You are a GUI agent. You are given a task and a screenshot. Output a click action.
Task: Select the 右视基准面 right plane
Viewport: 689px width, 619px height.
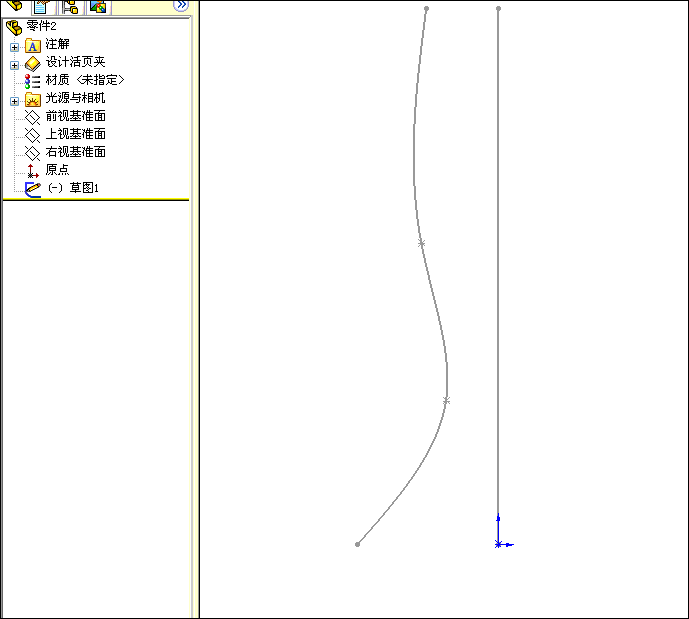click(x=76, y=152)
